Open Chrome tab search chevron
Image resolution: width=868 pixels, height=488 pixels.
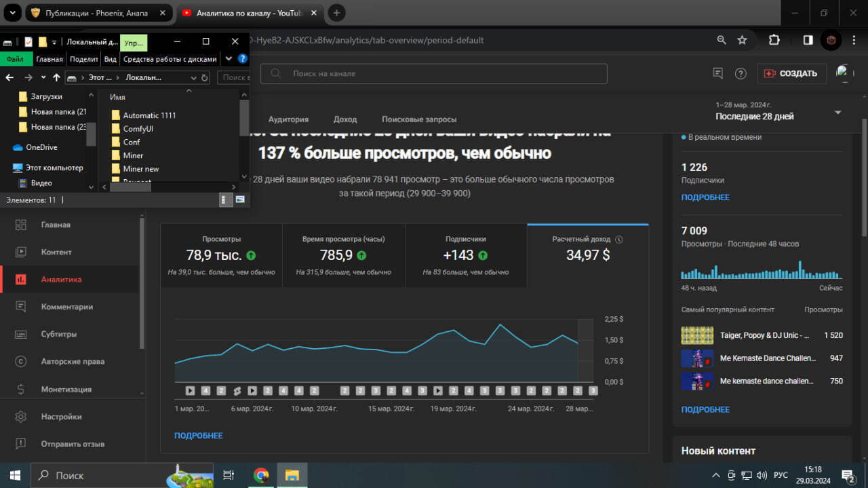tap(12, 12)
